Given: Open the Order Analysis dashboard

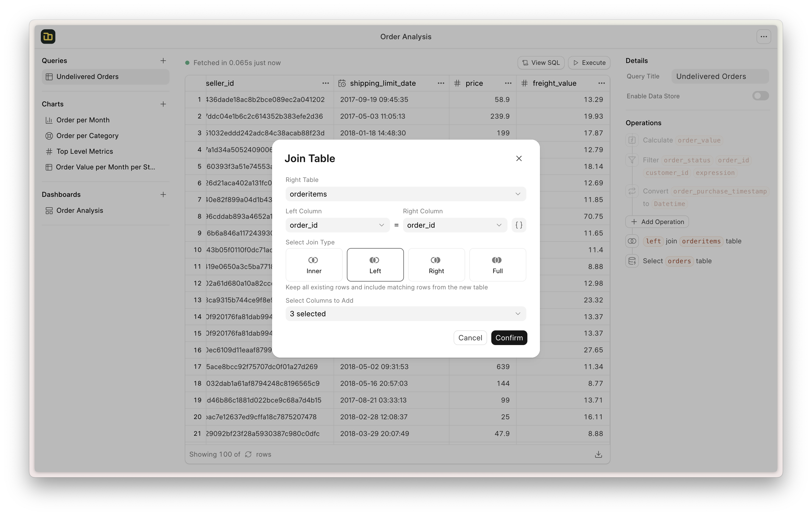Looking at the screenshot, I should [80, 210].
